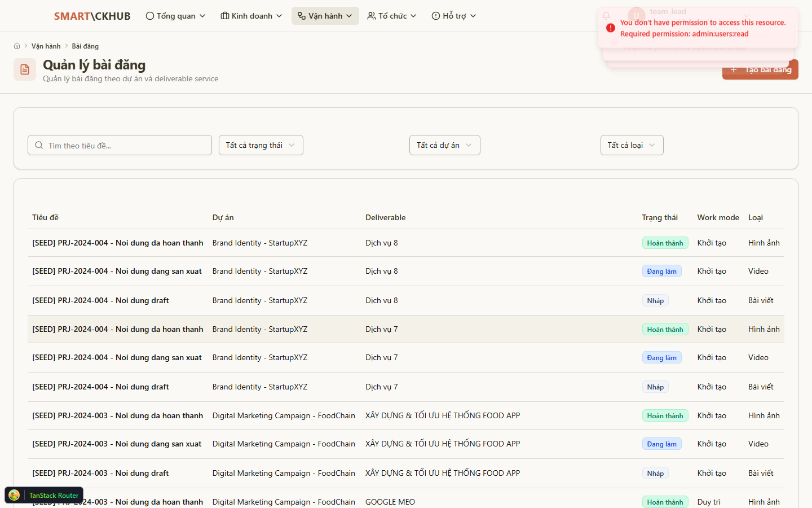This screenshot has height=508, width=812.
Task: Open the Hỗ trợ menu
Action: click(453, 16)
